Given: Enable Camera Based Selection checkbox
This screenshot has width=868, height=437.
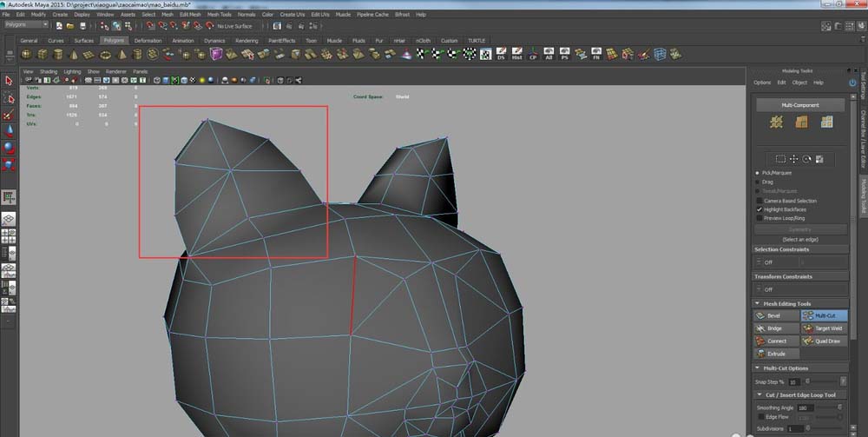Looking at the screenshot, I should pos(759,201).
